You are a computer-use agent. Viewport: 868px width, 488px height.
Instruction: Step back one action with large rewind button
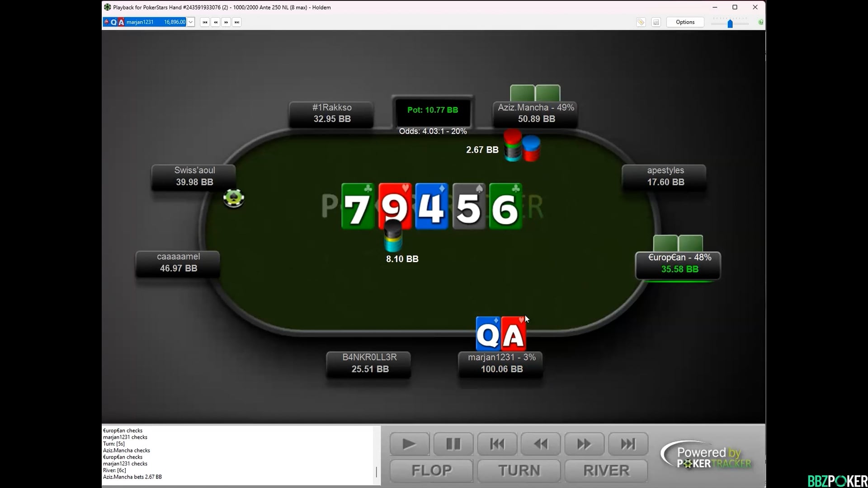point(541,444)
